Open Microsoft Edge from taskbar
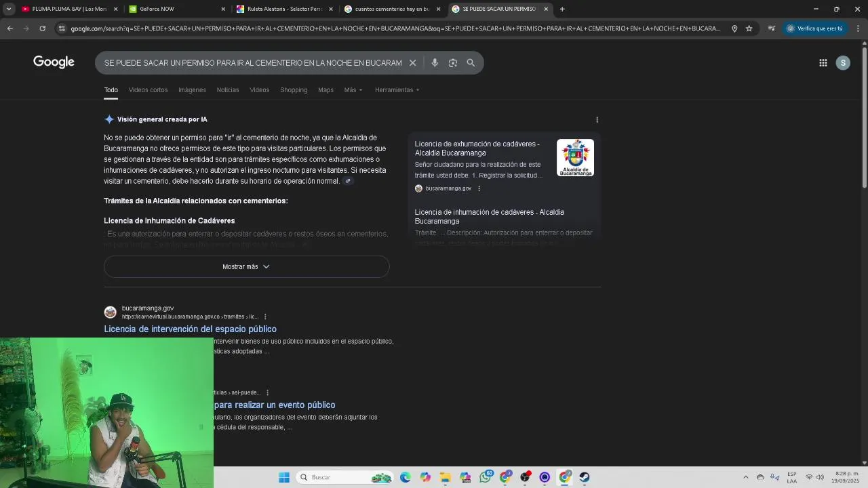868x488 pixels. [x=406, y=477]
